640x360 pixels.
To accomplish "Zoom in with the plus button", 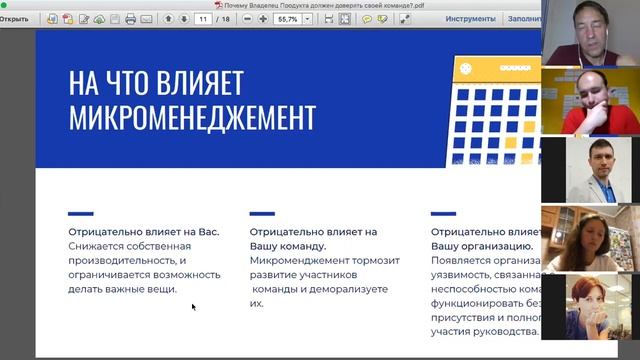I will [x=263, y=19].
